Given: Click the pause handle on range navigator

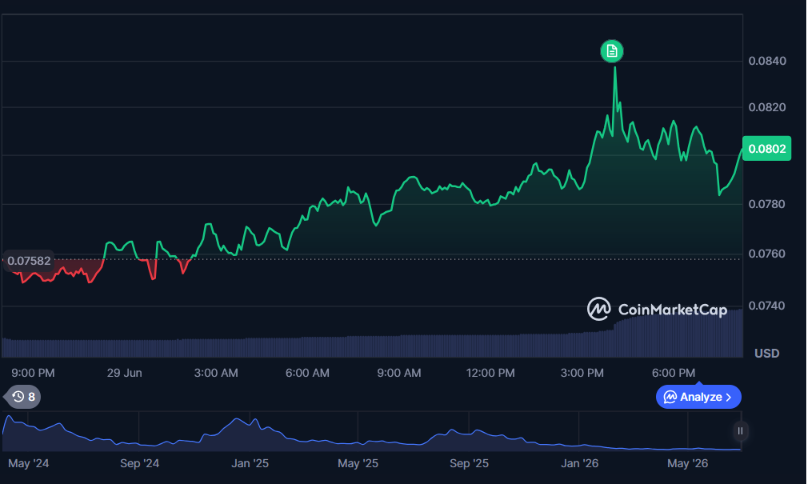Looking at the screenshot, I should (740, 431).
